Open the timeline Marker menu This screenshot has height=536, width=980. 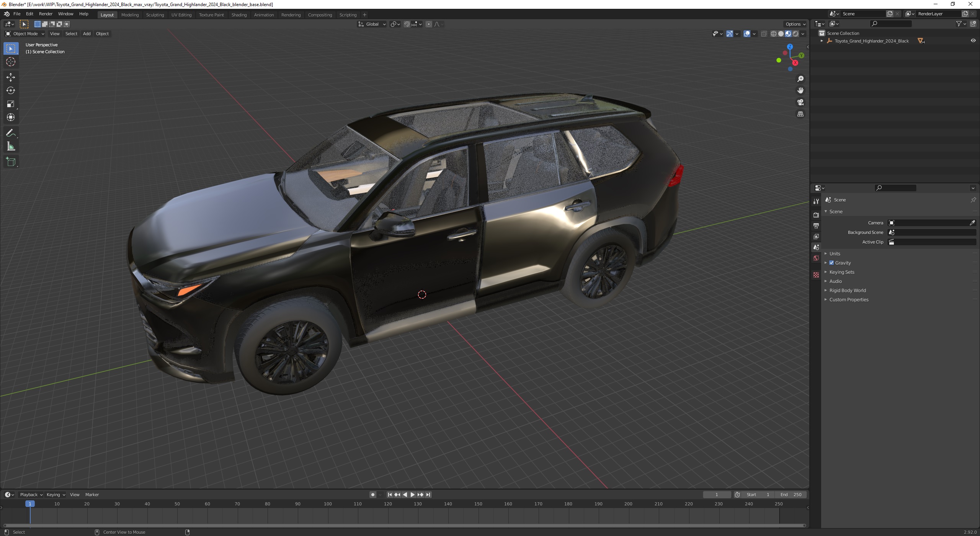coord(92,495)
